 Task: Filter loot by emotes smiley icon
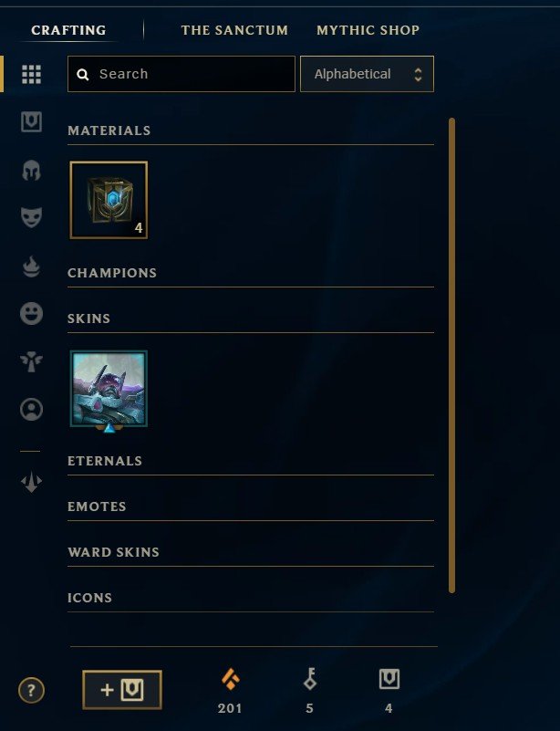click(31, 313)
